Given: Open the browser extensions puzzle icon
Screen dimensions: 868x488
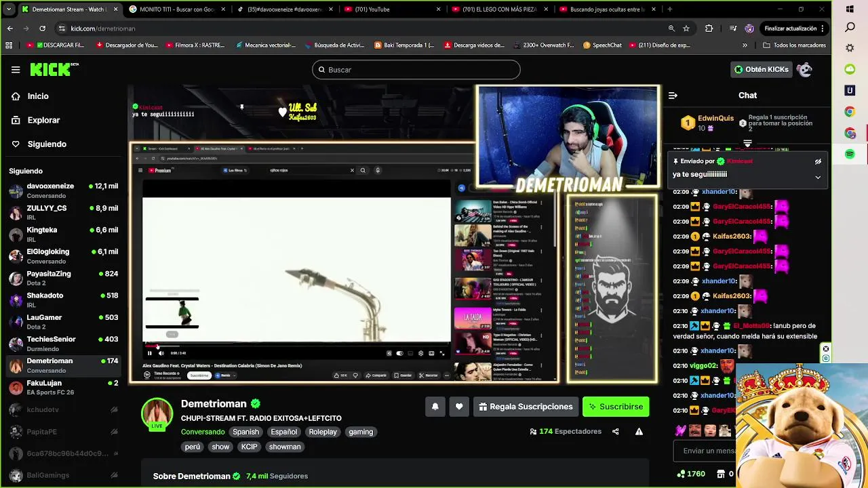Looking at the screenshot, I should pos(709,28).
